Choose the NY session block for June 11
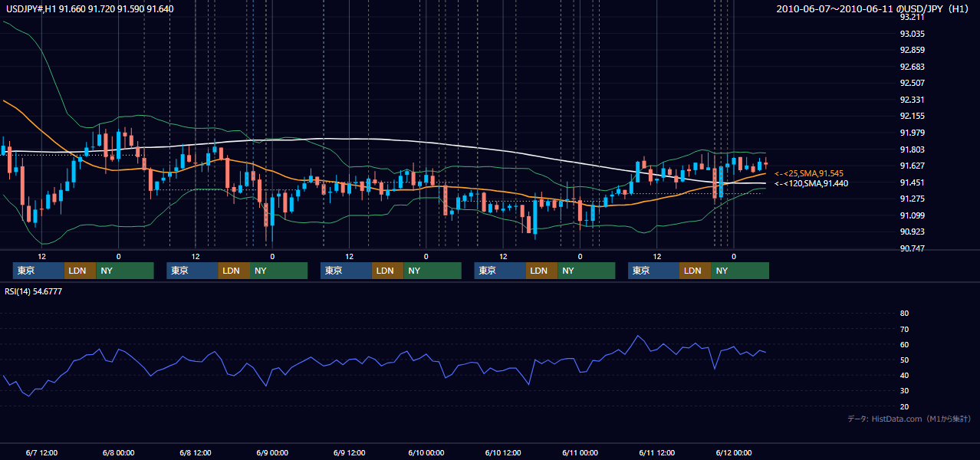Screen dimensions: 980x460 coord(740,271)
